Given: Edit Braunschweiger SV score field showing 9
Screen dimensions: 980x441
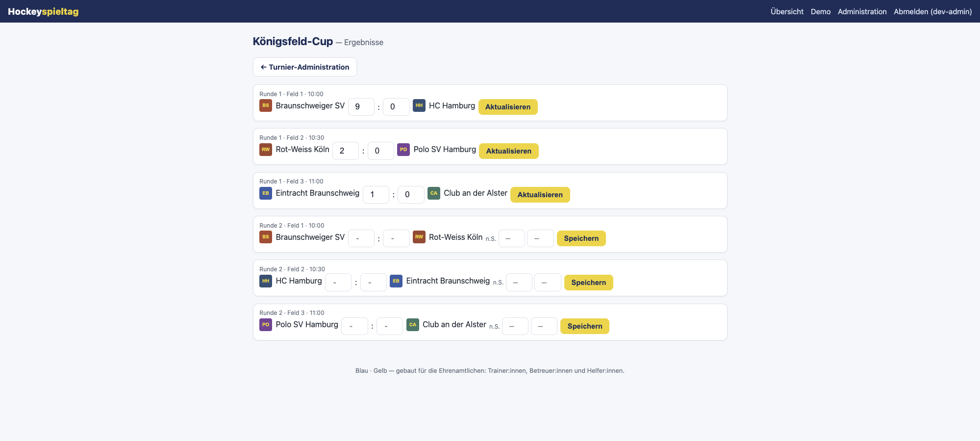Looking at the screenshot, I should 361,107.
